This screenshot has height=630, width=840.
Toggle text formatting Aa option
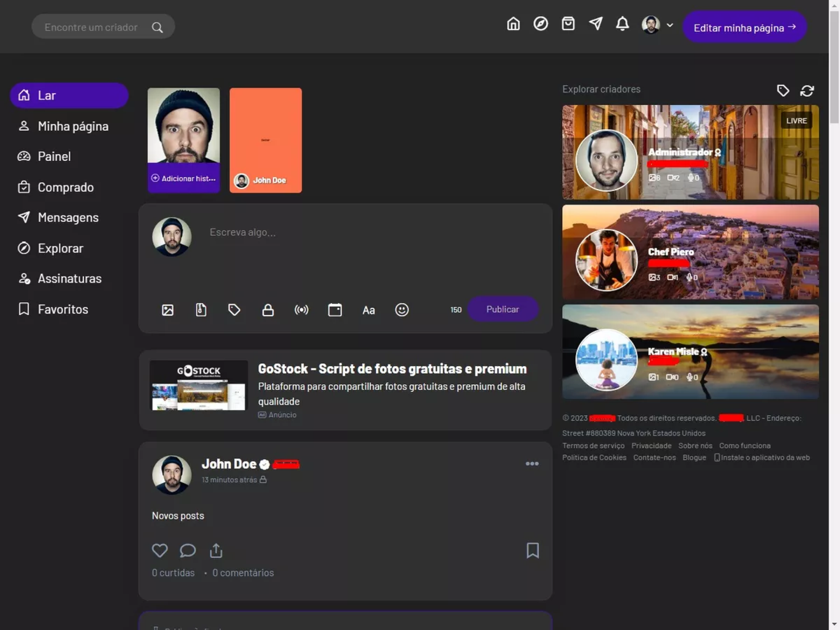coord(369,310)
